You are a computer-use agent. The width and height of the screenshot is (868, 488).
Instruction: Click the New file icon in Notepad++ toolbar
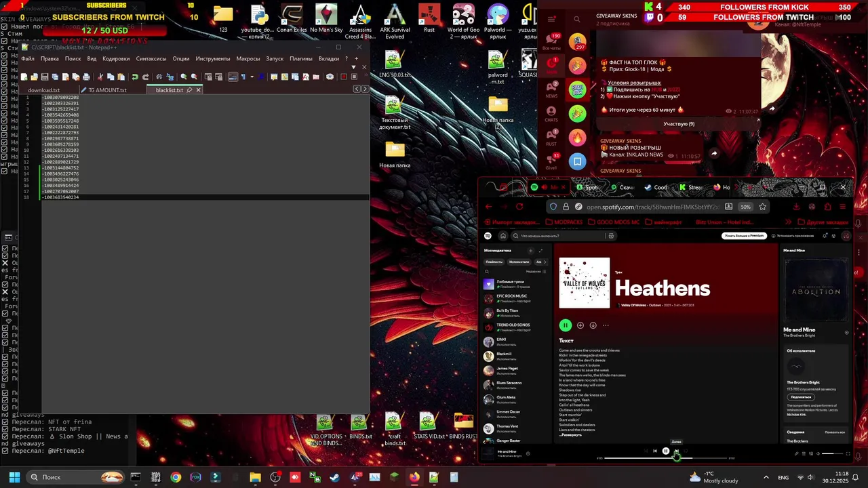click(x=24, y=77)
